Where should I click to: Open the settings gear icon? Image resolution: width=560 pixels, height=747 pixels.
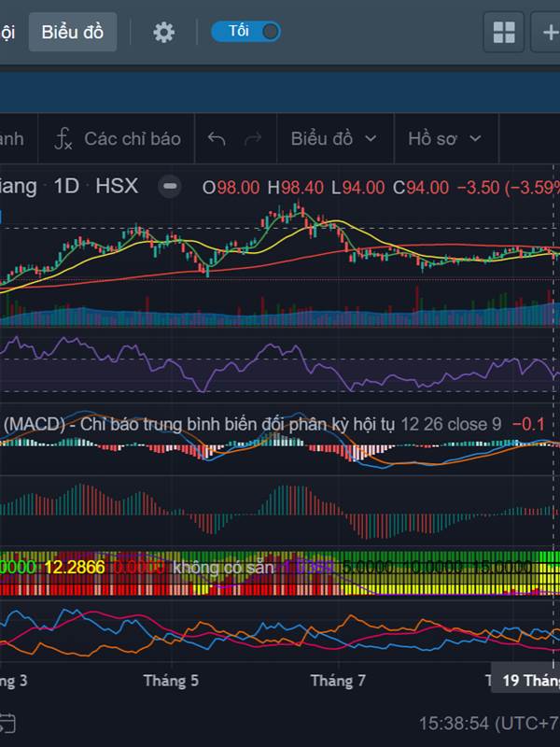click(x=164, y=33)
